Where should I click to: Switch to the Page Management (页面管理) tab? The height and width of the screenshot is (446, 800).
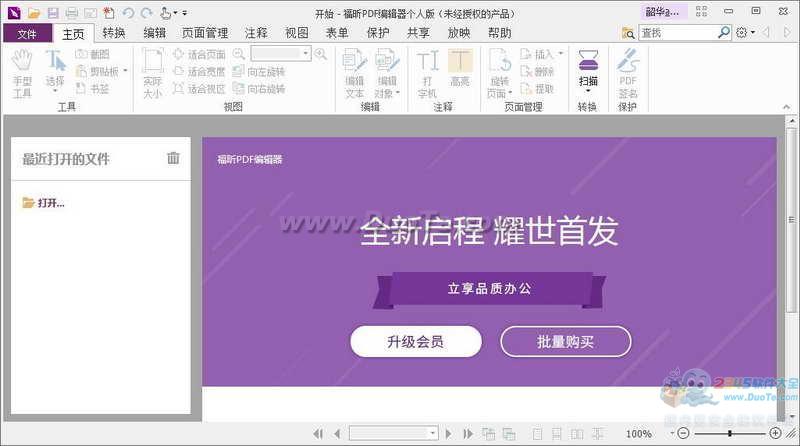coord(205,33)
